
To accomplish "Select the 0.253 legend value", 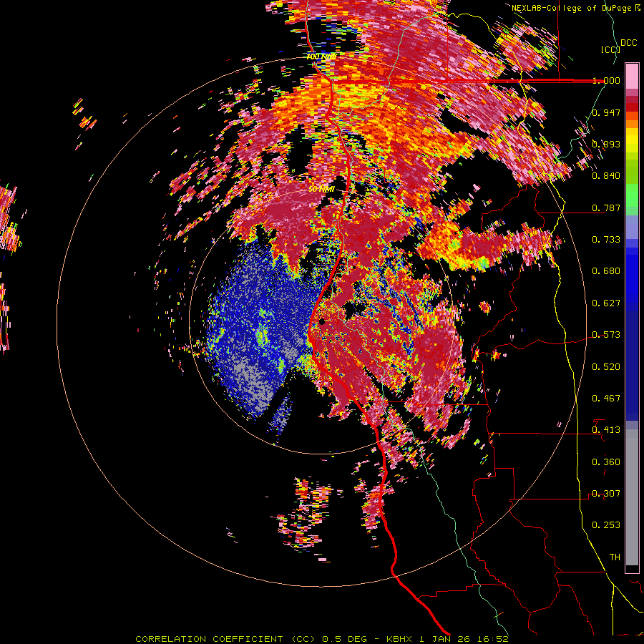I will pyautogui.click(x=606, y=525).
